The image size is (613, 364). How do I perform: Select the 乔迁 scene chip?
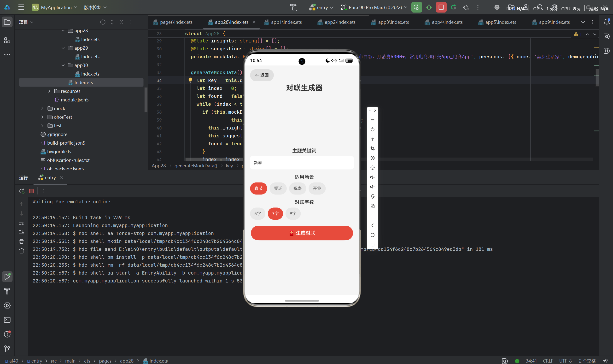278,188
